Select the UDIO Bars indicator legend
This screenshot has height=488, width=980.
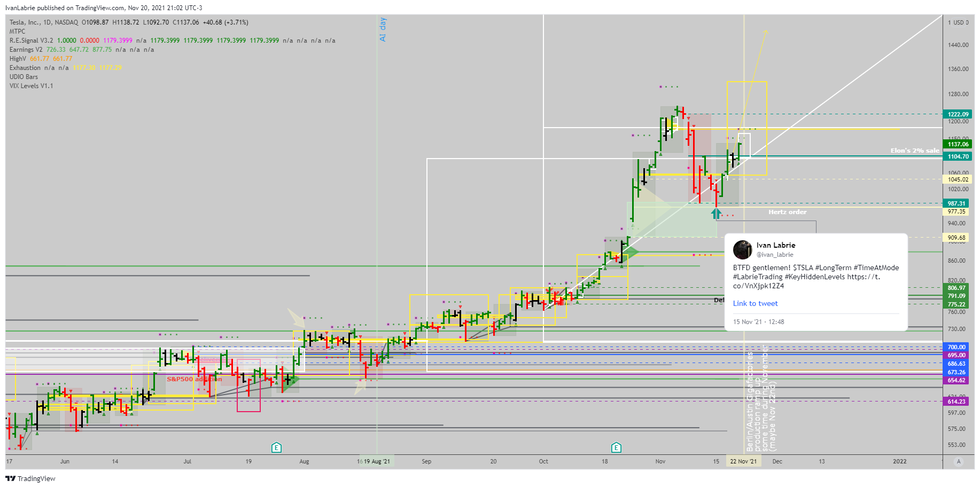click(24, 77)
